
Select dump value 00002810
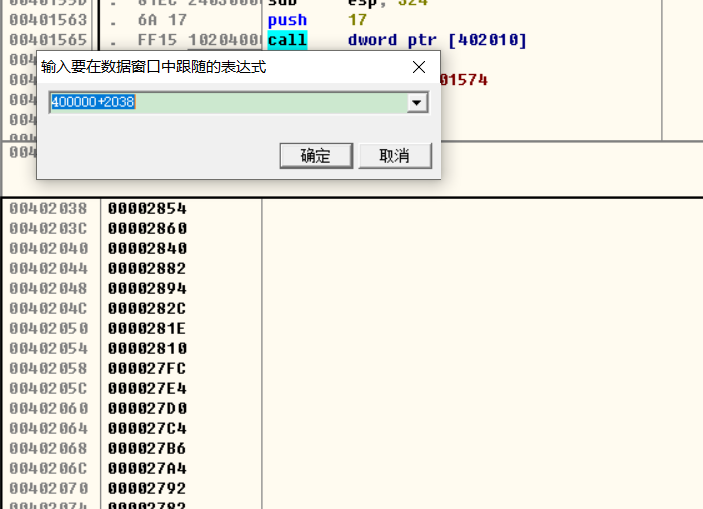147,348
